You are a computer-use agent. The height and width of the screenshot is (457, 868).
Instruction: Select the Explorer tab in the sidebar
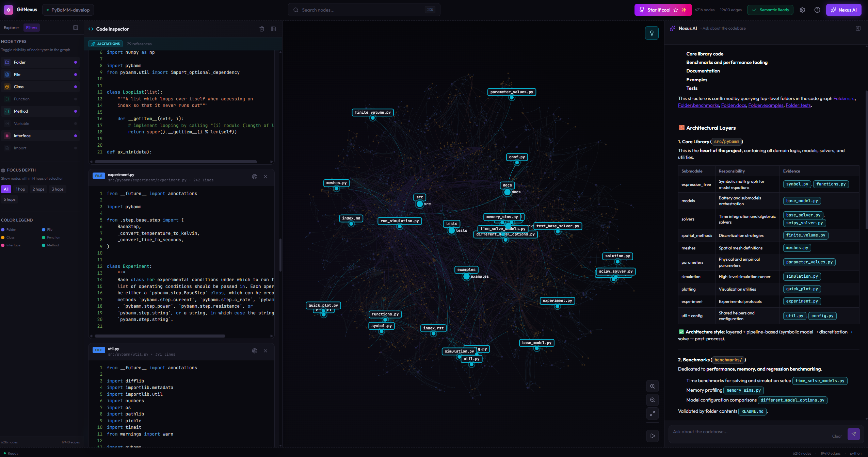tap(12, 28)
